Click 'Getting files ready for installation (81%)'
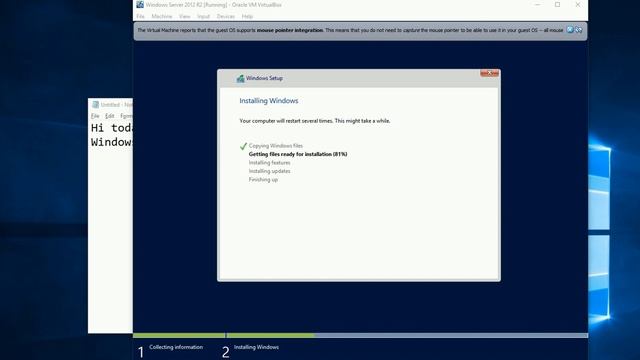The width and height of the screenshot is (640, 360). pos(298,154)
